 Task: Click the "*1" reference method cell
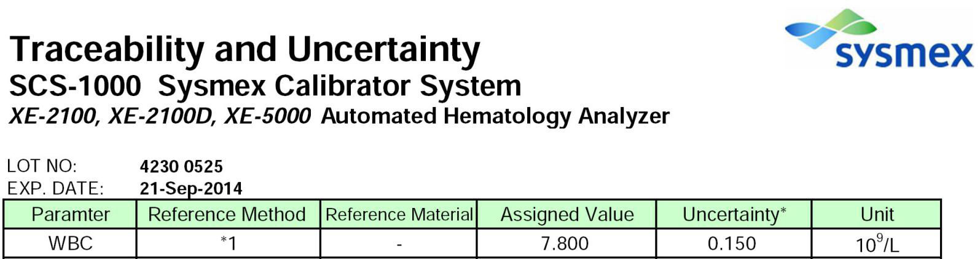(228, 244)
